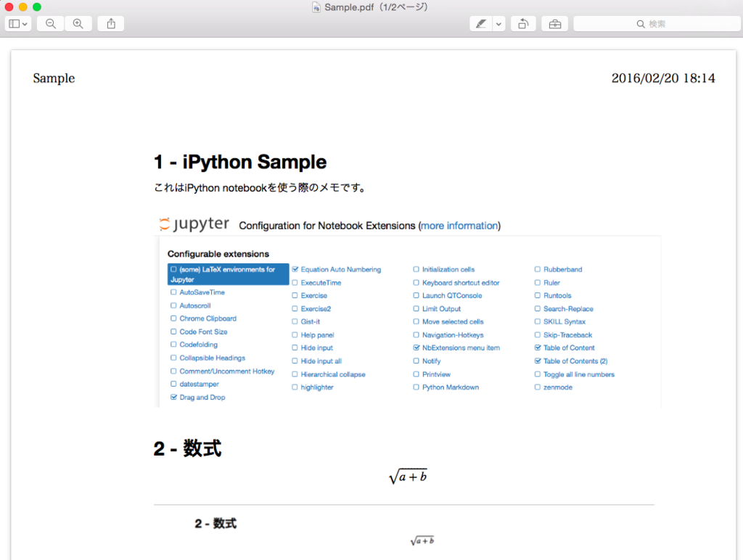743x560 pixels.
Task: Open the sidebar view mode menu
Action: click(x=18, y=24)
